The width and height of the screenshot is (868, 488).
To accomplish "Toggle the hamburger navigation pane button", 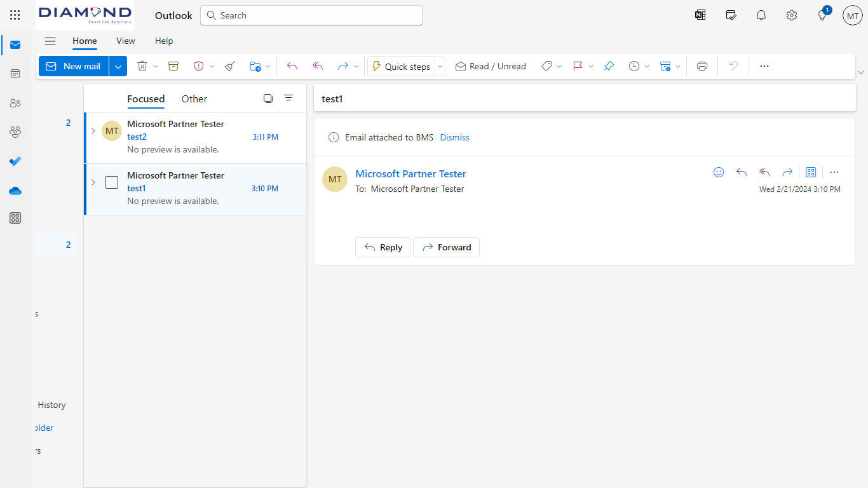I will pos(50,41).
